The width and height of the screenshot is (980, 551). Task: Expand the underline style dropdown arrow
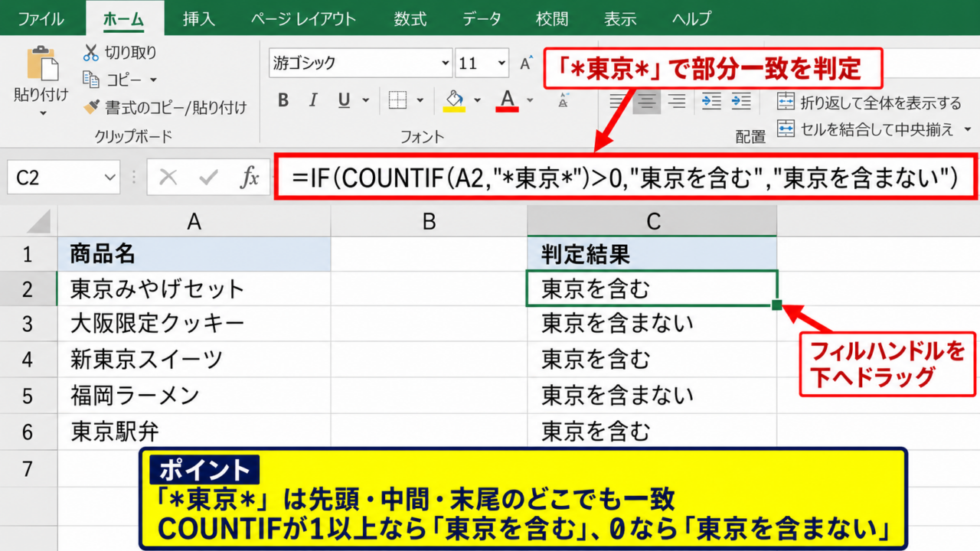pos(365,100)
